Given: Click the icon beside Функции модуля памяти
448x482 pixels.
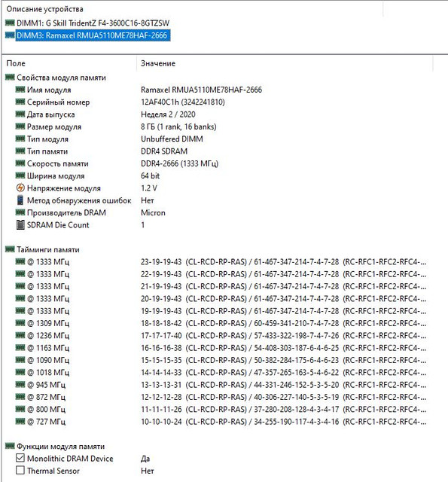Looking at the screenshot, I should tap(10, 446).
